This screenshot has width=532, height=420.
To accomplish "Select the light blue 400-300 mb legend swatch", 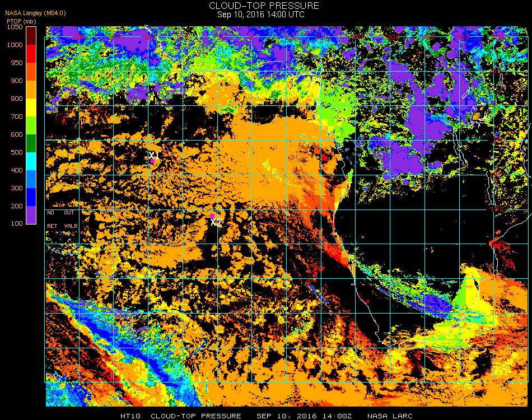I will click(31, 179).
